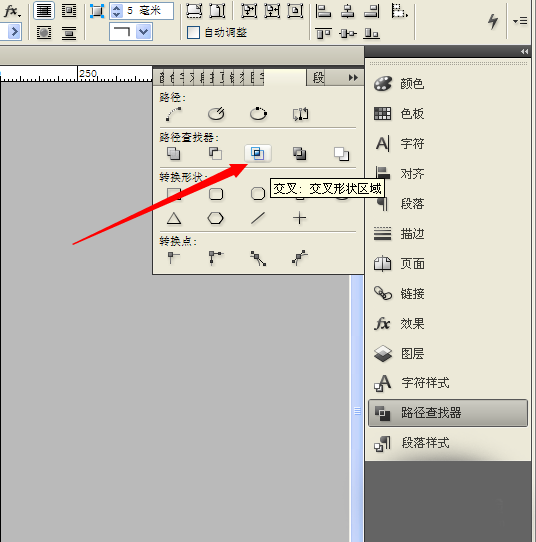Click Fit Frame to Content icon

click(272, 11)
